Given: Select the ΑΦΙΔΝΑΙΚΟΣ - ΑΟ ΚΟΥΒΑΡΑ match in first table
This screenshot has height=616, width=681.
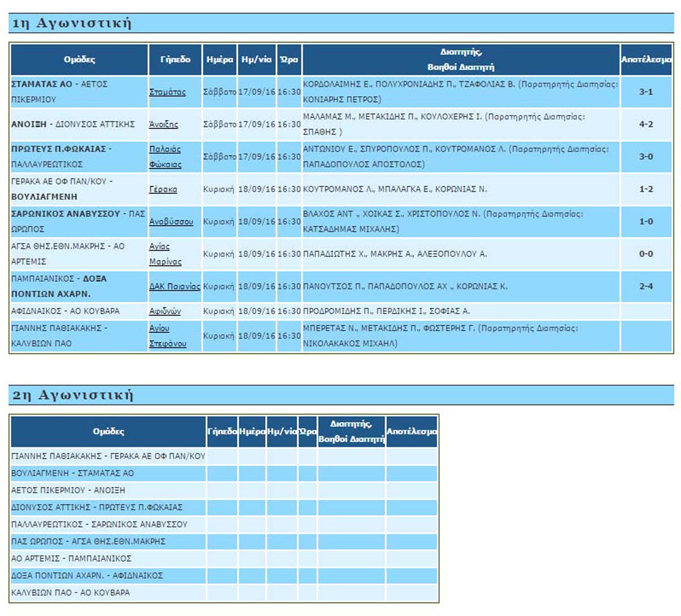Looking at the screenshot, I should click(79, 311).
